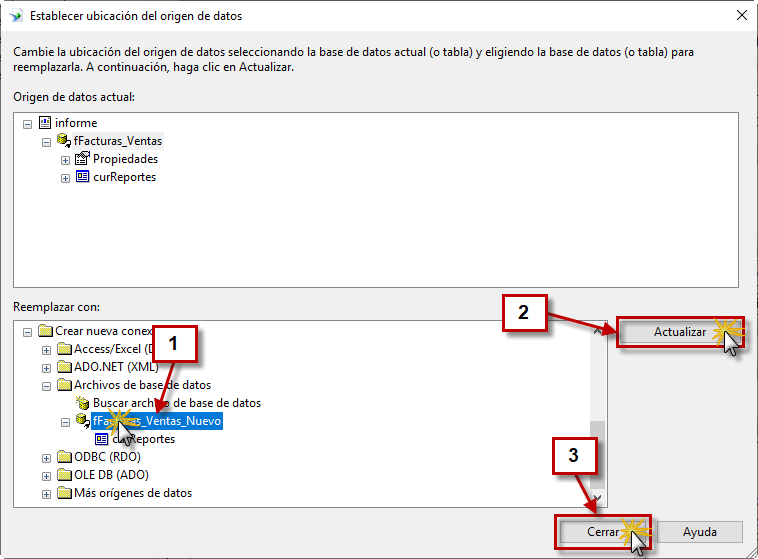Viewport: 758px width, 559px height.
Task: Select fFacturas_Ventas_Nuevo in Reemplazar con list
Action: point(157,421)
